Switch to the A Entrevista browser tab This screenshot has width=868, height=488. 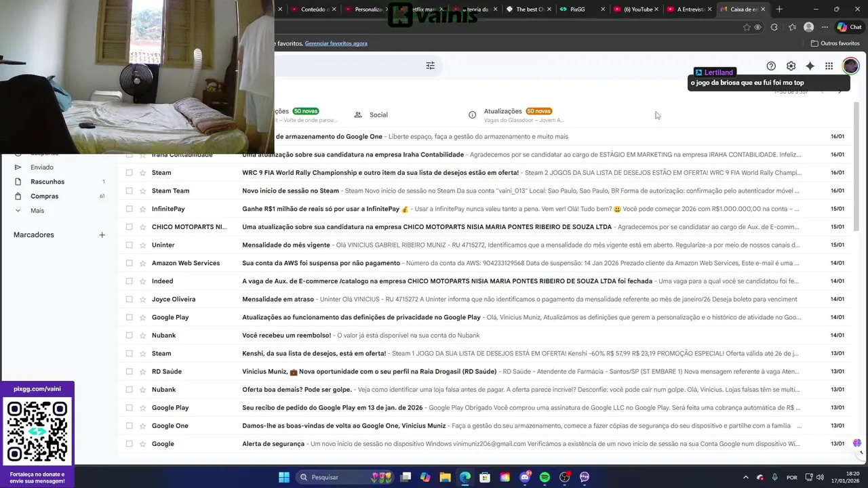tap(690, 9)
